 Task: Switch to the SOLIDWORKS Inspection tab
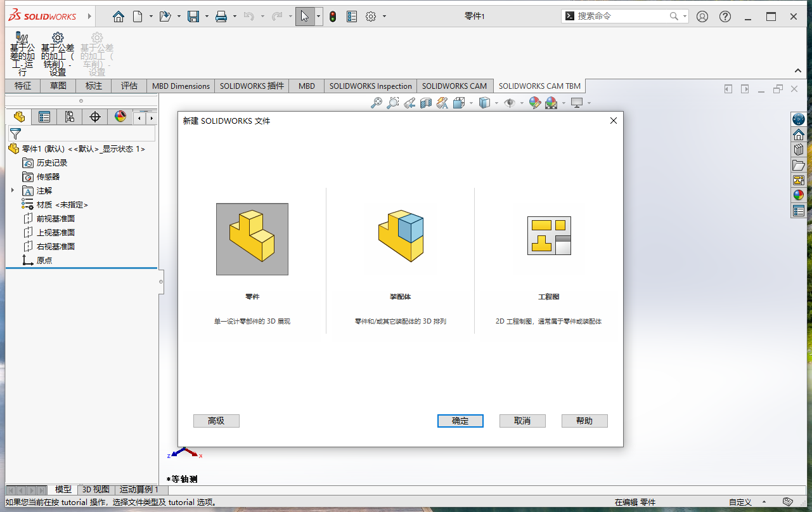[x=370, y=86]
